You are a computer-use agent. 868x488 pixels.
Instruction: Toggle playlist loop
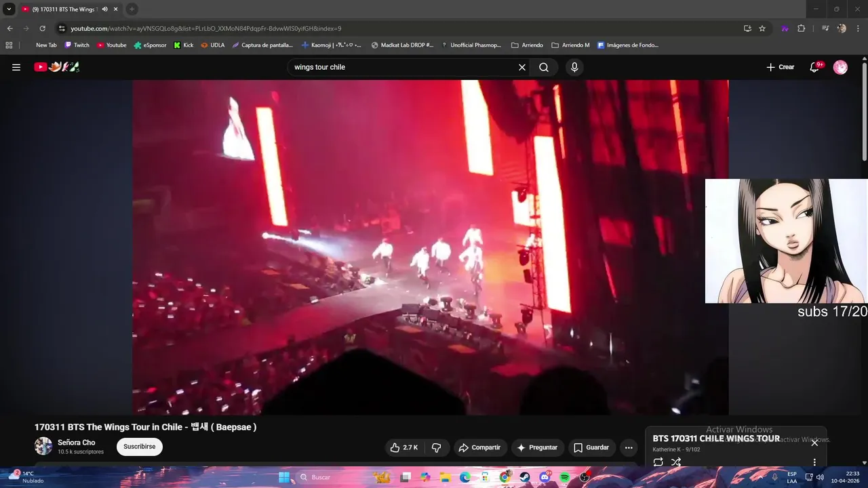click(x=658, y=462)
